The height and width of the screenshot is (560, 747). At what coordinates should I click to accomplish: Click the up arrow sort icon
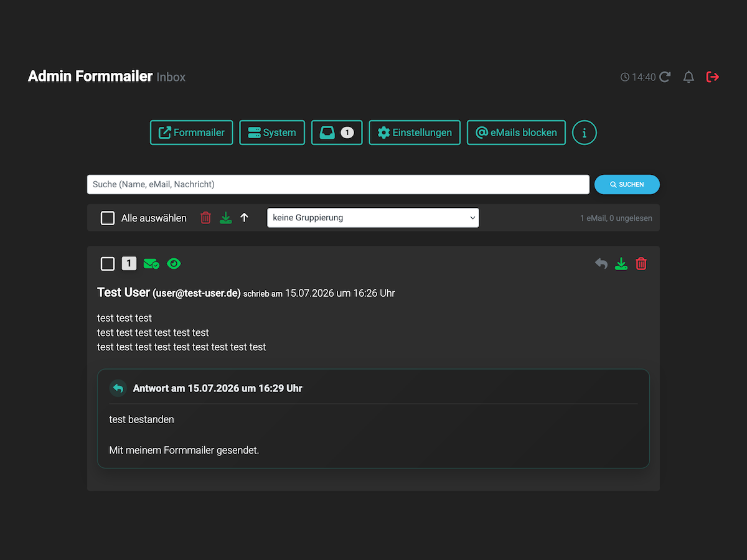click(x=245, y=218)
